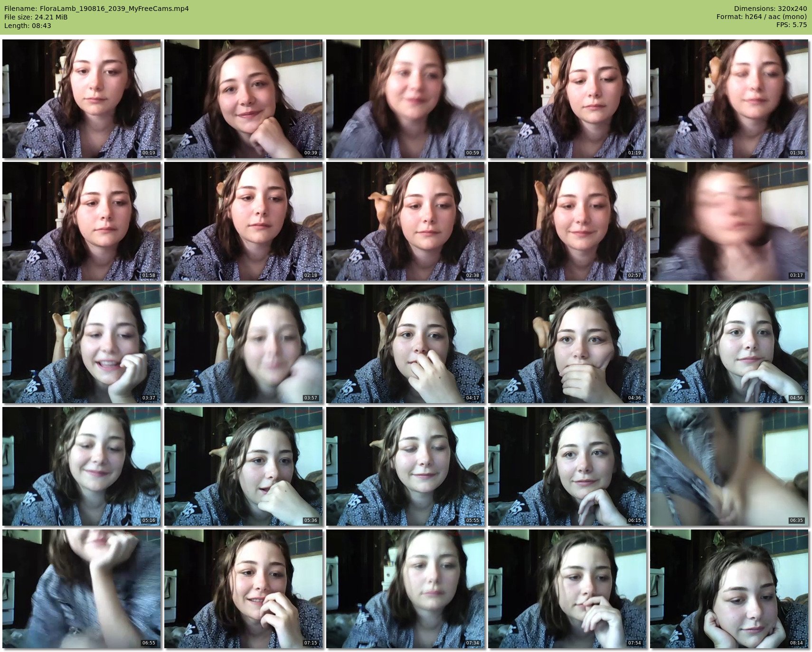Click the thumbnail stamped 03:37
This screenshot has height=652, width=812.
click(x=81, y=344)
